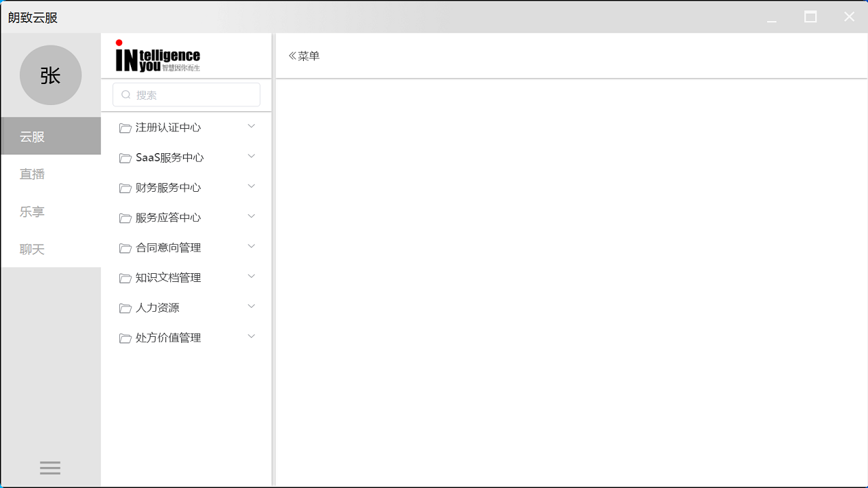868x488 pixels.
Task: Click the 张 avatar circle
Action: coord(50,75)
